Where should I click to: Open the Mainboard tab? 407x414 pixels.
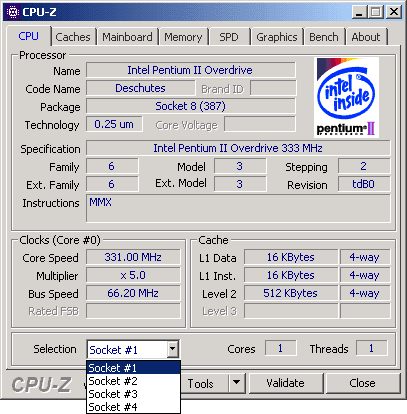point(127,37)
